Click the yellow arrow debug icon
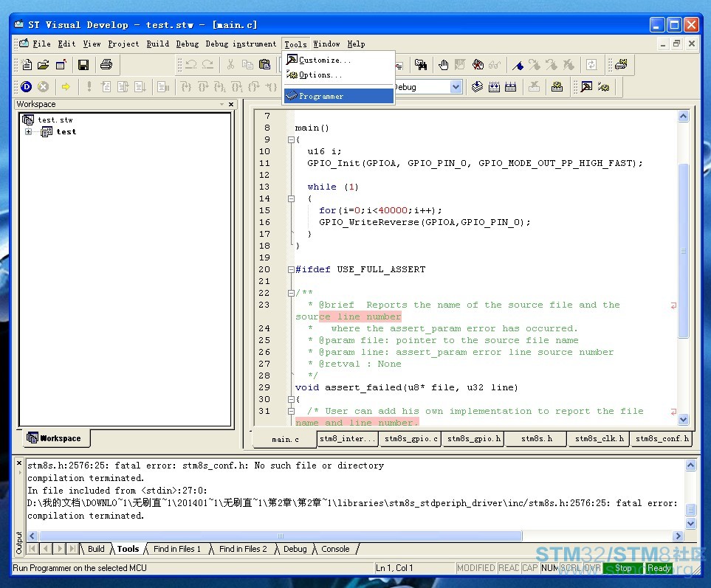The width and height of the screenshot is (711, 588). pyautogui.click(x=66, y=86)
